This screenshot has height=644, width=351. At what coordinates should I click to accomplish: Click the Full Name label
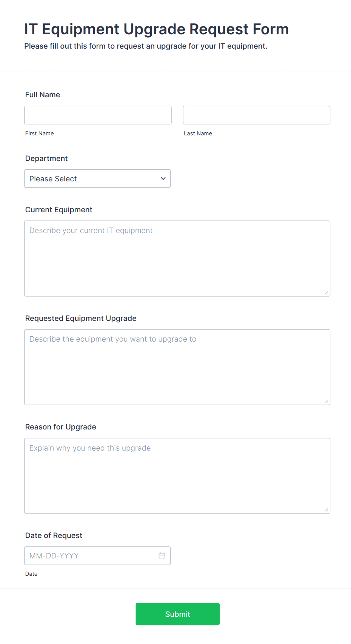(x=42, y=95)
